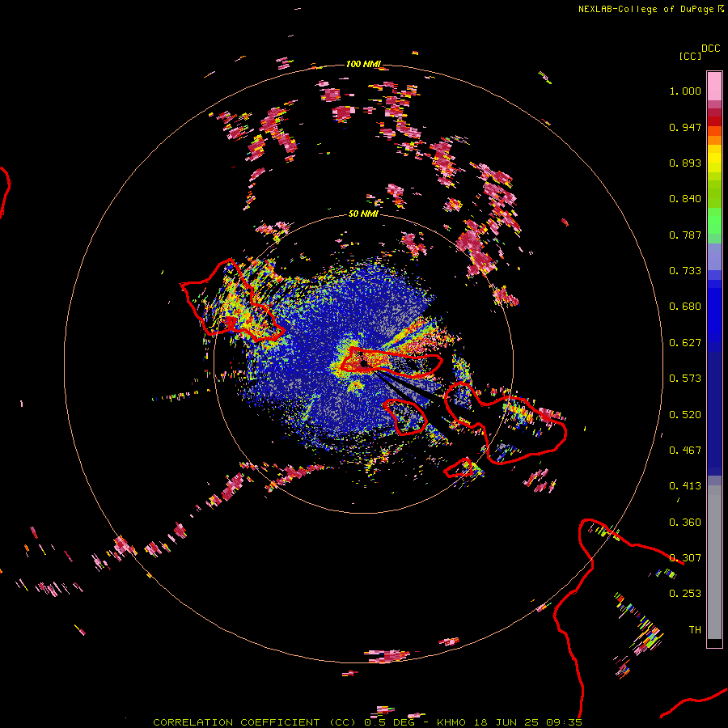This screenshot has height=728, width=728.
Task: Select the 0.627 scale value
Action: pos(685,343)
